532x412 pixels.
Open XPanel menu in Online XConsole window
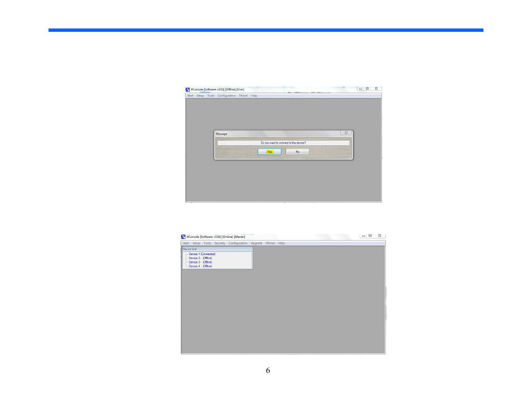[x=270, y=243]
